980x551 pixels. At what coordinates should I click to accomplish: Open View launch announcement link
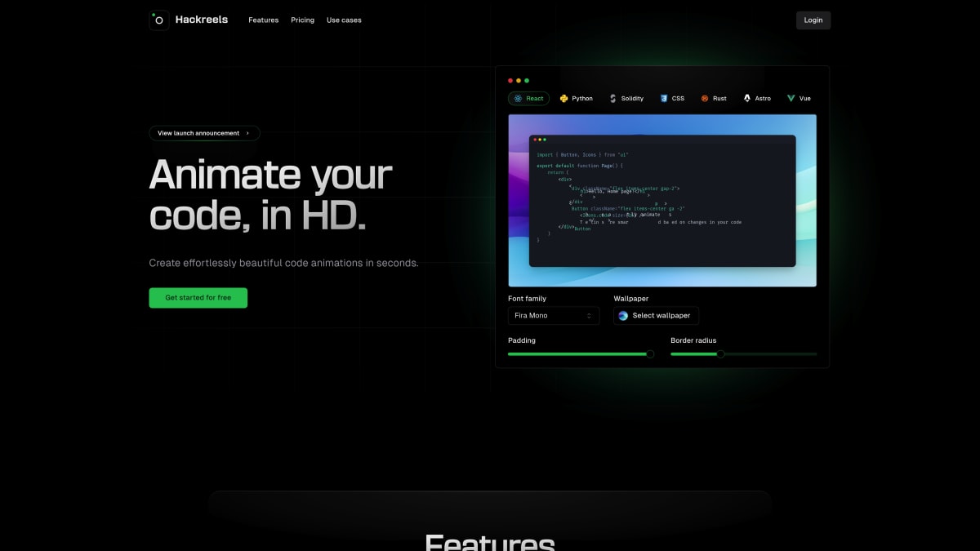coord(204,133)
